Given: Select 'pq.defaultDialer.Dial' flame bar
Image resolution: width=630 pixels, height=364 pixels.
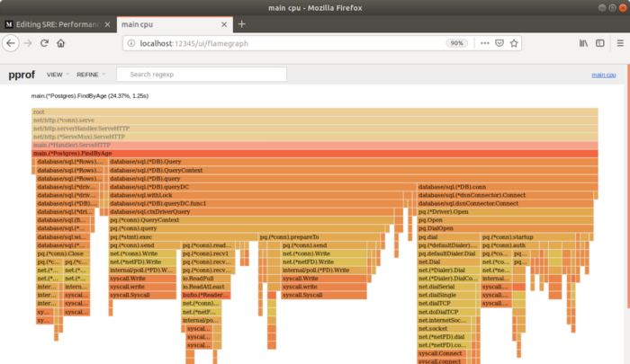Looking at the screenshot, I should pos(448,253).
